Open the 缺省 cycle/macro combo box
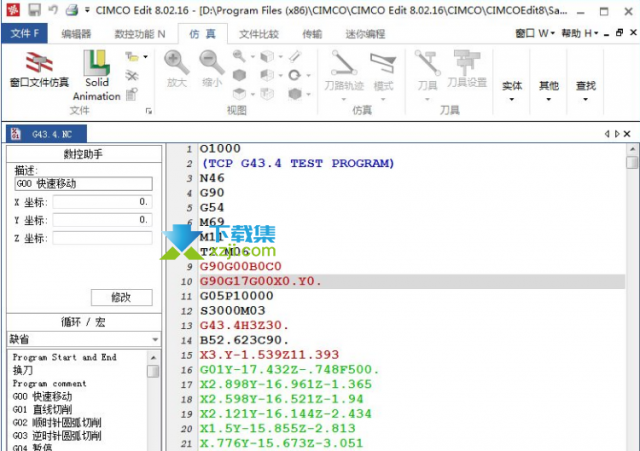This screenshot has height=451, width=640. [x=84, y=339]
